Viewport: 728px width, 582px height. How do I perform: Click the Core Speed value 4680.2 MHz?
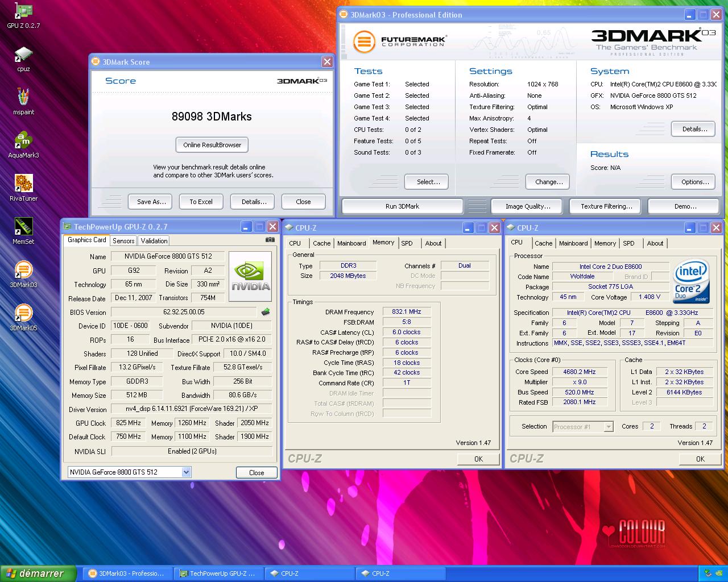click(x=579, y=372)
